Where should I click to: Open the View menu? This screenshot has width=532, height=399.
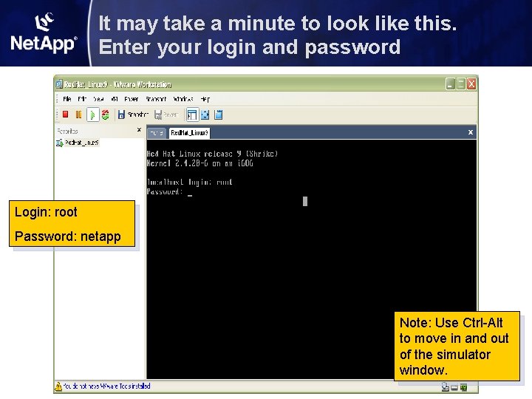(x=98, y=99)
